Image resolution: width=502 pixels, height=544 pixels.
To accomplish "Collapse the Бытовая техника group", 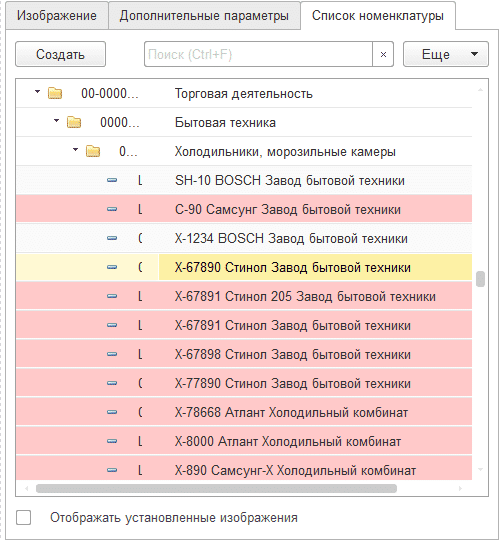I will point(57,121).
